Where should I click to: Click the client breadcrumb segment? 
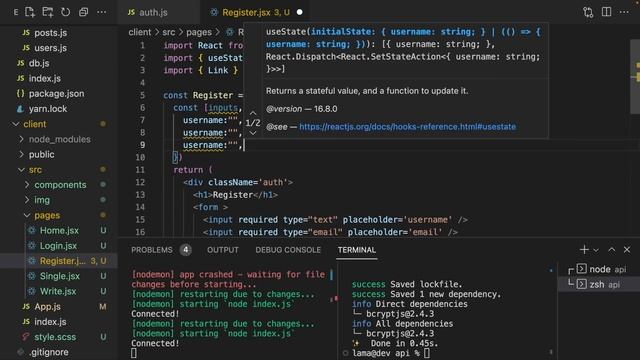coord(140,32)
